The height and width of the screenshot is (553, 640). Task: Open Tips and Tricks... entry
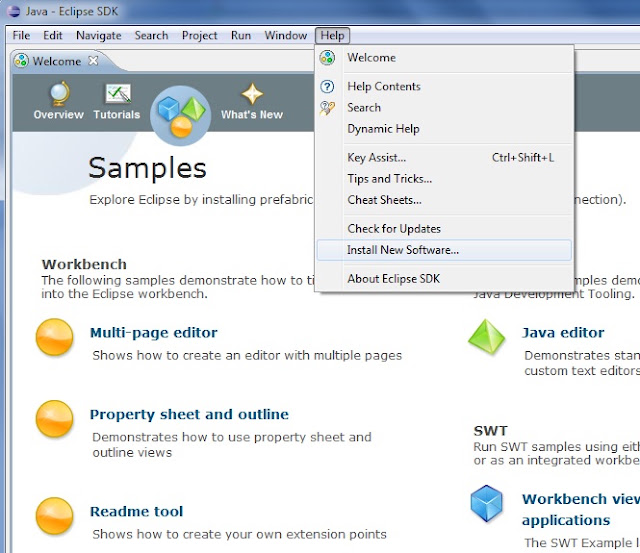click(x=444, y=179)
